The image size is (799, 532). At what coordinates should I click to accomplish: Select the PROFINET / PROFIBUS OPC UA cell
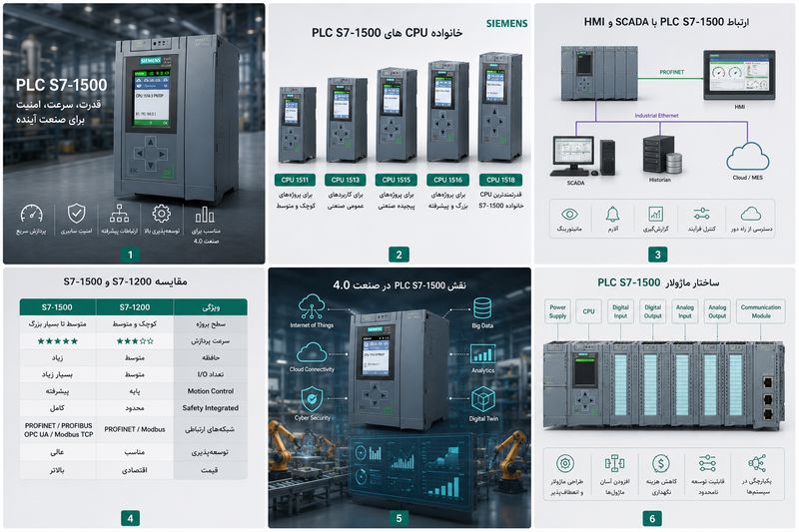click(x=58, y=429)
